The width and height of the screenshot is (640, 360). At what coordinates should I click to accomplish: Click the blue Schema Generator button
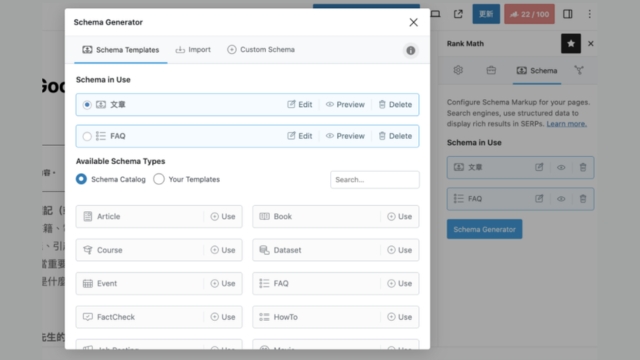[x=484, y=229]
